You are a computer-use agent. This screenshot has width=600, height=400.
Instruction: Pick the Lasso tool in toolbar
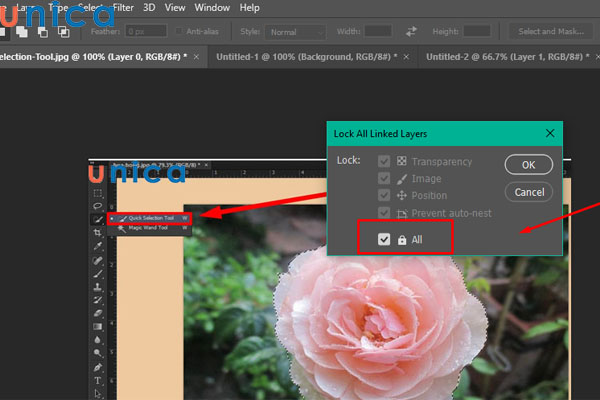pos(97,205)
